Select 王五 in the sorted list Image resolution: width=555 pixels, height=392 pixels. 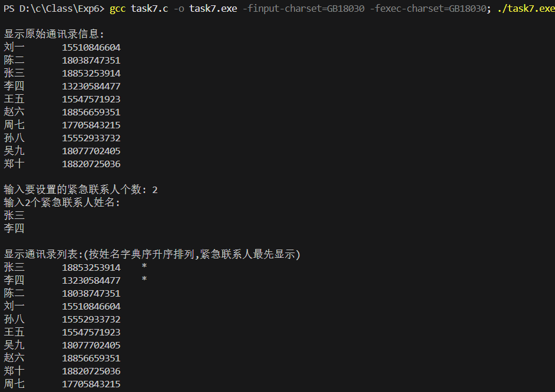point(14,332)
